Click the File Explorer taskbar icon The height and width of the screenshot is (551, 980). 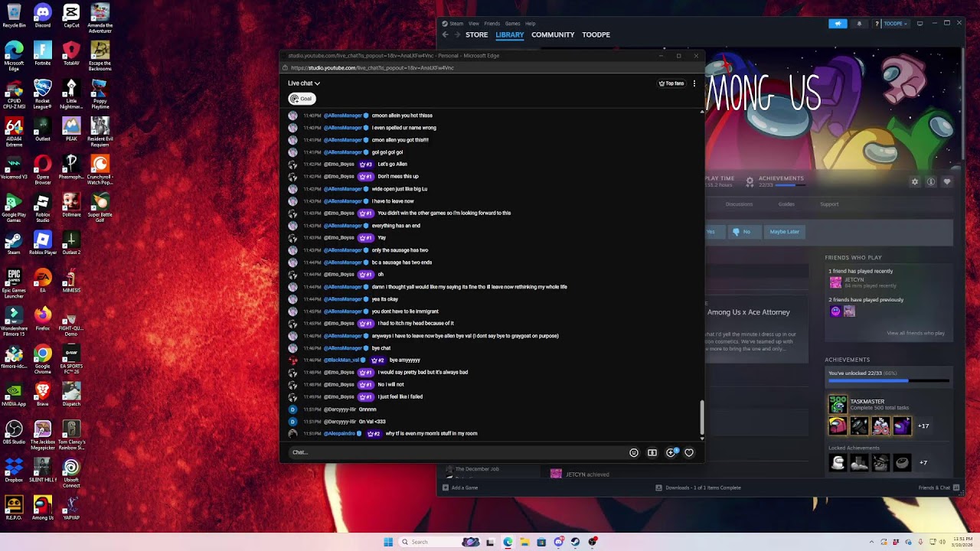point(524,542)
